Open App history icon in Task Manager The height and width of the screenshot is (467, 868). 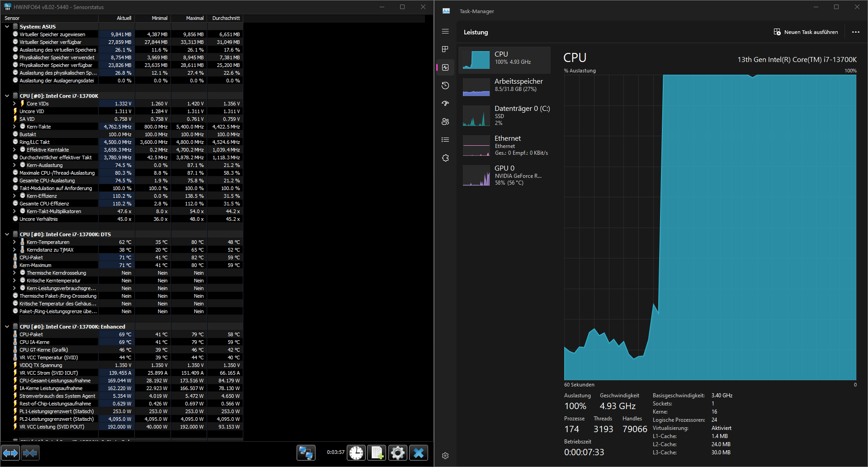[445, 86]
